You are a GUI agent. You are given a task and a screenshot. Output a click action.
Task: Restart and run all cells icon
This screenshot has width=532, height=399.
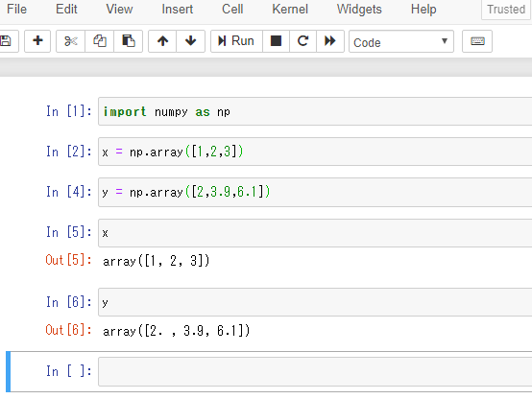click(330, 41)
